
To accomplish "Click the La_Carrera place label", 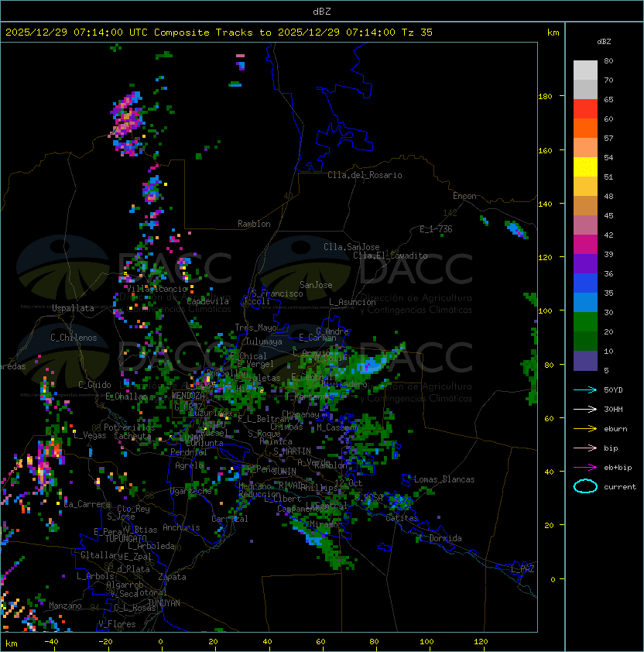I will click(x=87, y=504).
